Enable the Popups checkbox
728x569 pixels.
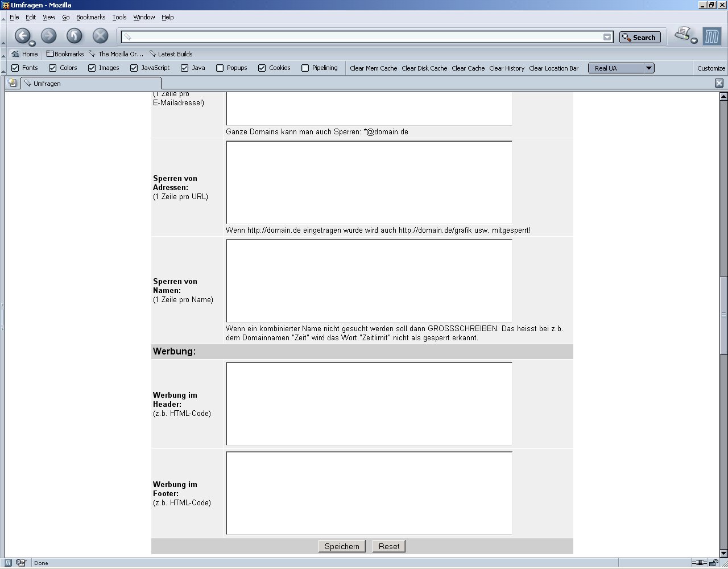point(220,68)
